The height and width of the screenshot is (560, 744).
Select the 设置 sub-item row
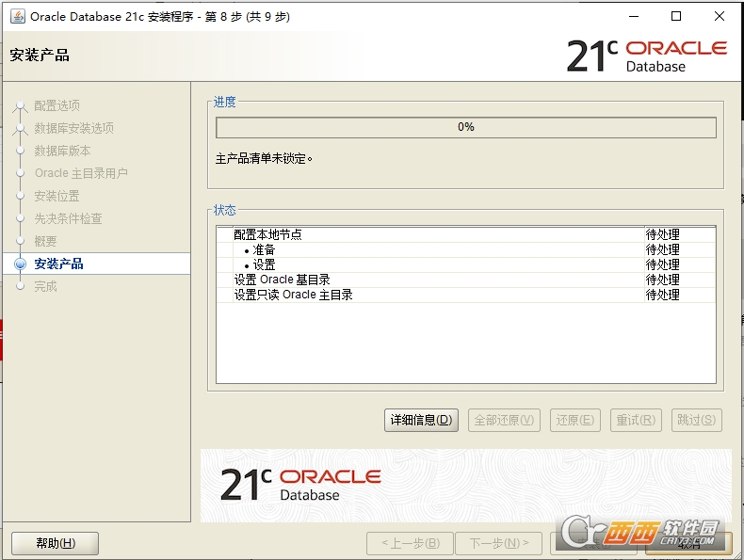[x=465, y=264]
